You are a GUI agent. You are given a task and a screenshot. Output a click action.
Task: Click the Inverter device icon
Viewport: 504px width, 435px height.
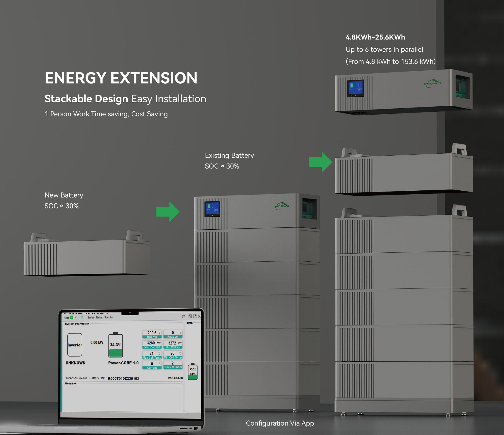[75, 344]
